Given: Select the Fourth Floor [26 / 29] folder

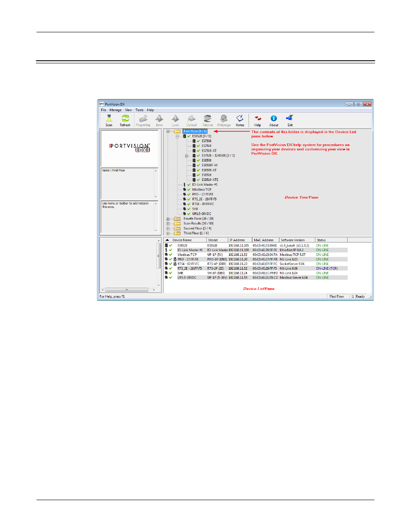Looking at the screenshot, I should [x=199, y=219].
